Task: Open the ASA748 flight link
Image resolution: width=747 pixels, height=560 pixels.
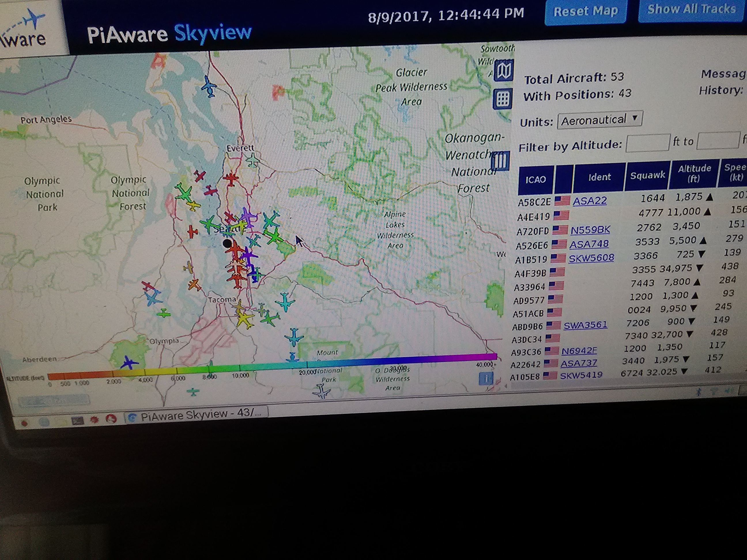Action: [x=589, y=244]
